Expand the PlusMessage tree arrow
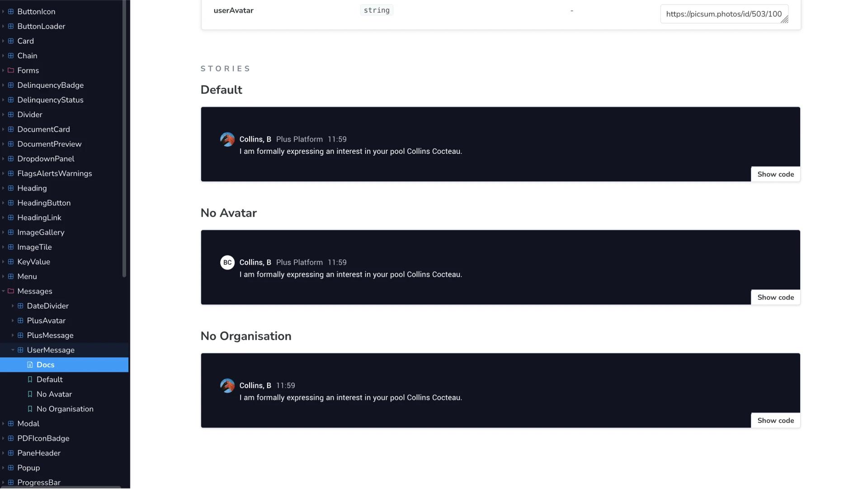This screenshot has width=868, height=489. pos(13,335)
